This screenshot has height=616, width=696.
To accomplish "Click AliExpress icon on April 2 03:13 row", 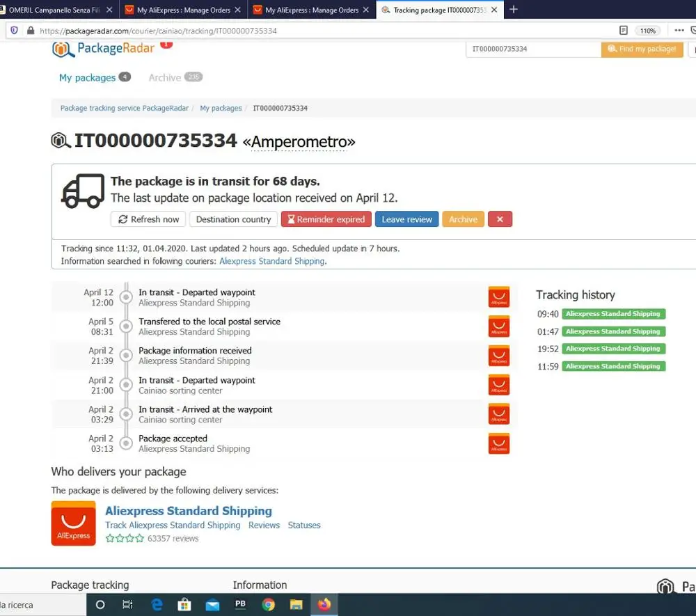I will click(x=499, y=443).
